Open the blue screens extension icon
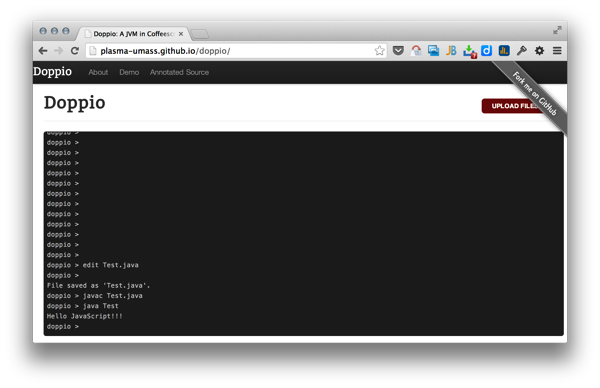Viewport: 600px width, 388px height. [434, 51]
